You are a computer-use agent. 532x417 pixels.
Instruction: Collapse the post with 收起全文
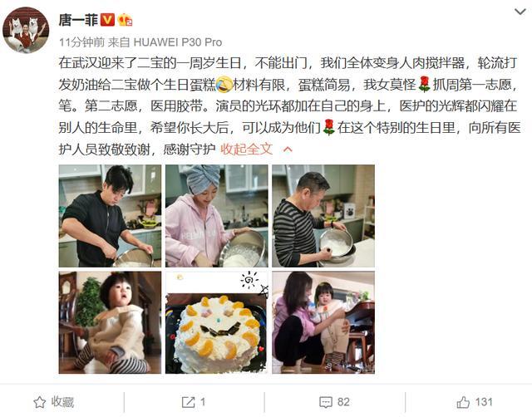247,149
